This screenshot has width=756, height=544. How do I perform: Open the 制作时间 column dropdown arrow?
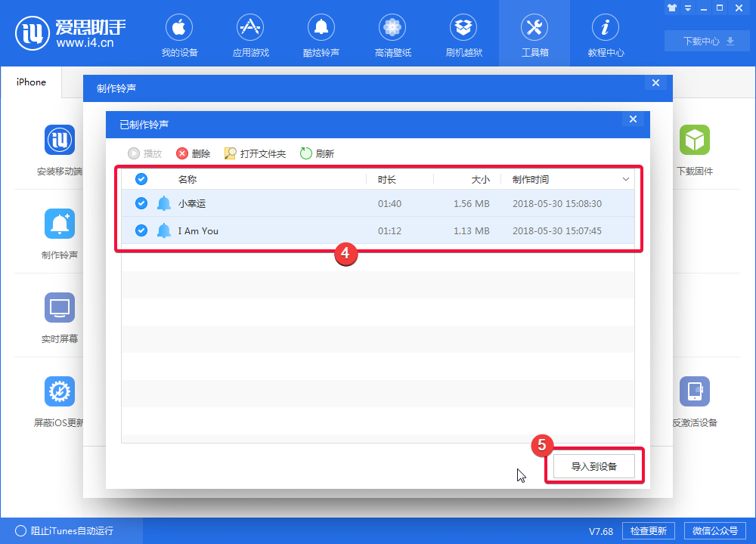(x=625, y=179)
